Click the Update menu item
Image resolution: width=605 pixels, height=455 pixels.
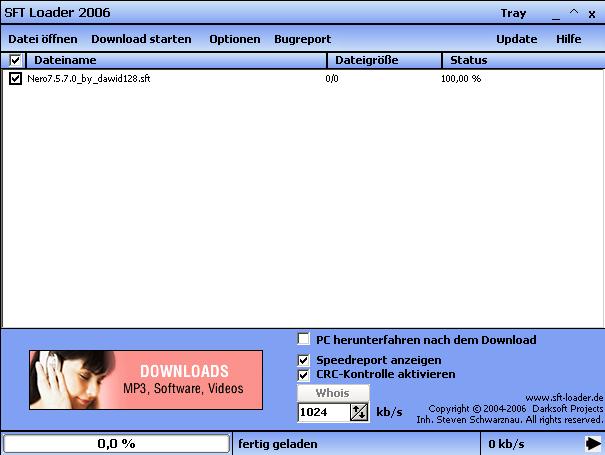(x=517, y=39)
